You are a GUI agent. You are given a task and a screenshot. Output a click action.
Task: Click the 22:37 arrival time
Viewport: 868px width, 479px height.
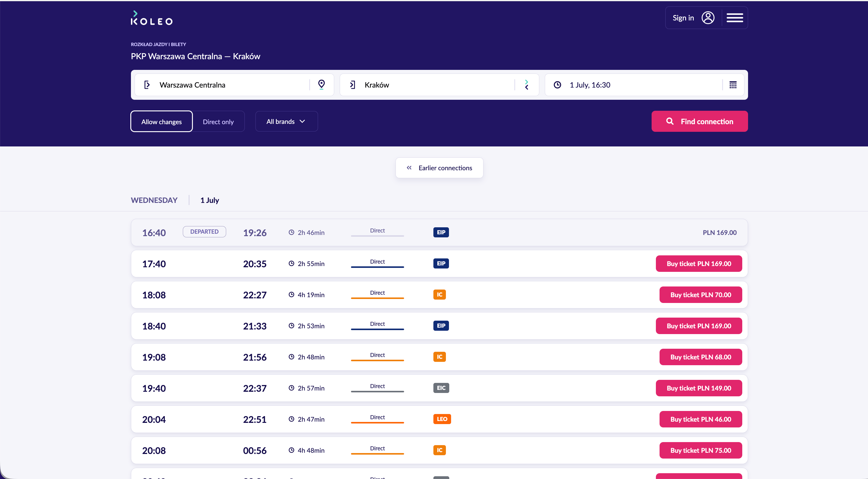[x=255, y=388]
